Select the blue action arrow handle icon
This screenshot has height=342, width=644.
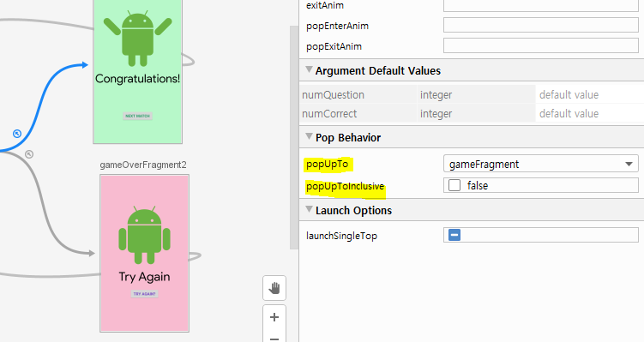tap(17, 134)
